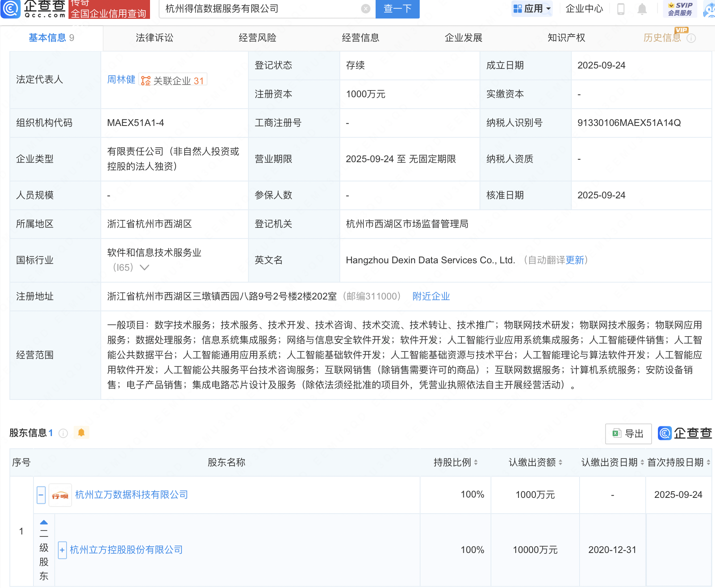The width and height of the screenshot is (715, 588).
Task: Click the 关联企业 31 relation badge
Action: (x=173, y=80)
